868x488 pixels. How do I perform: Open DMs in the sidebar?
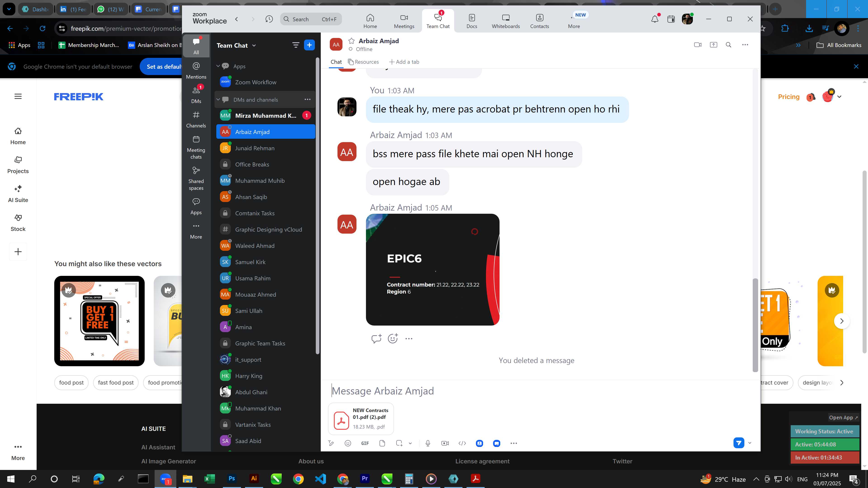(196, 95)
